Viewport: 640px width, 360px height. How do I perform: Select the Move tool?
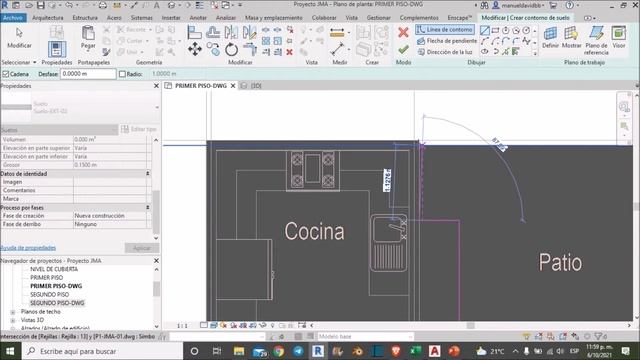[195, 49]
